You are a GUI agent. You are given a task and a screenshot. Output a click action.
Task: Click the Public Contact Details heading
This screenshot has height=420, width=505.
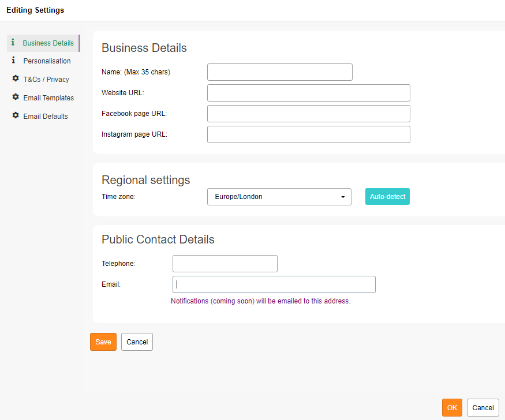[x=158, y=239]
